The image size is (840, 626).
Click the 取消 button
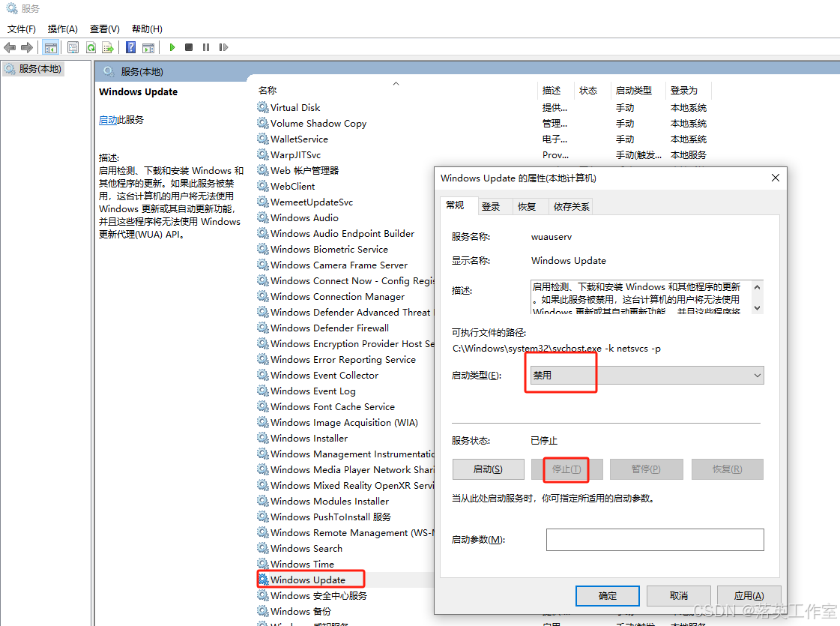coord(679,595)
